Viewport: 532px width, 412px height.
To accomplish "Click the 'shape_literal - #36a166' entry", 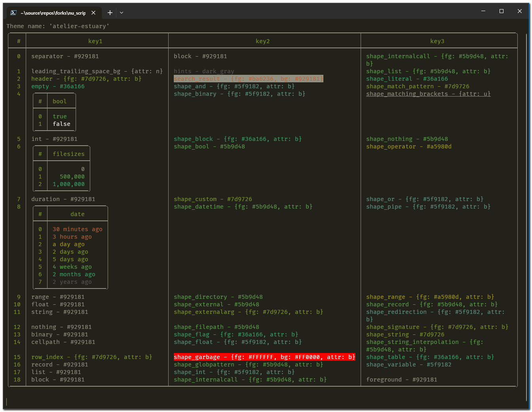I will click(x=407, y=79).
